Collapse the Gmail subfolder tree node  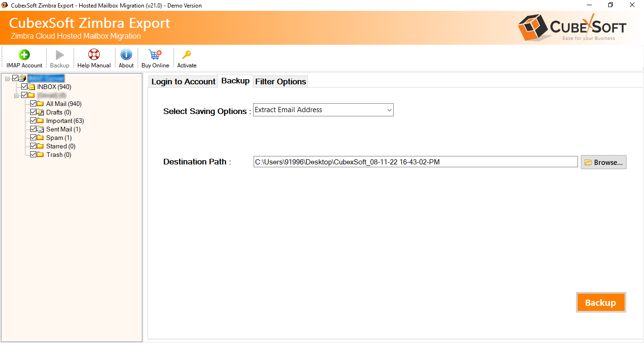(x=17, y=95)
